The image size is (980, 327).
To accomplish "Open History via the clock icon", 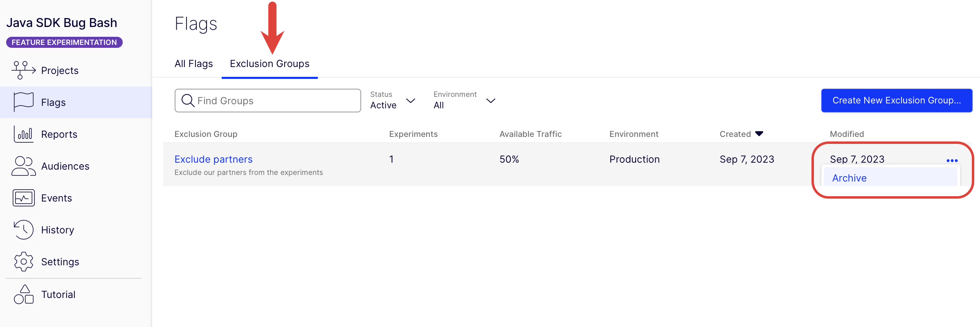I will (x=23, y=230).
